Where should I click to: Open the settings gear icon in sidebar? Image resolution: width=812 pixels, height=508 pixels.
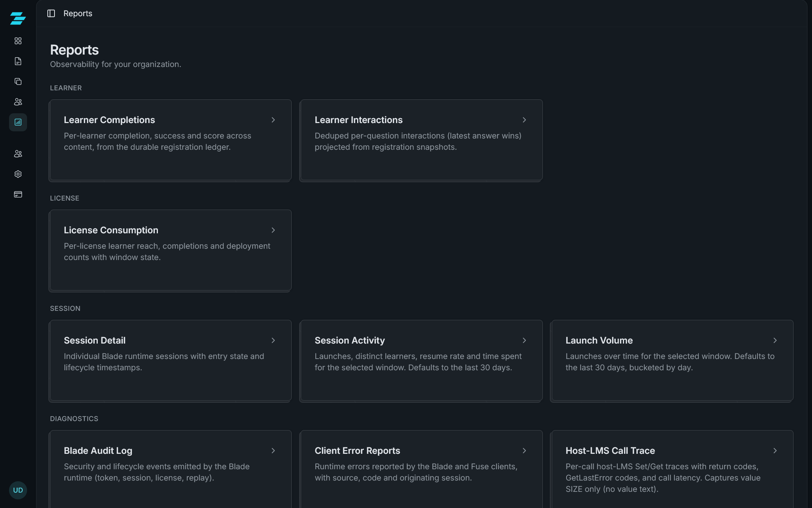pyautogui.click(x=18, y=174)
